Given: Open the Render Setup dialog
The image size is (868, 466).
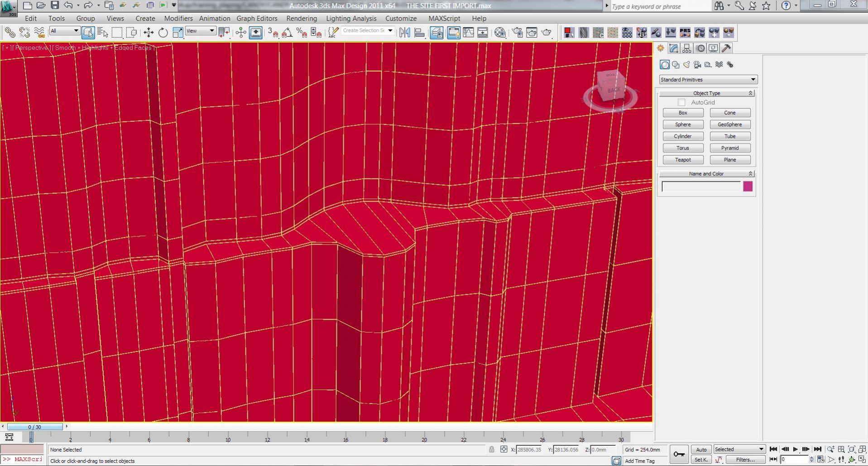Looking at the screenshot, I should point(517,32).
